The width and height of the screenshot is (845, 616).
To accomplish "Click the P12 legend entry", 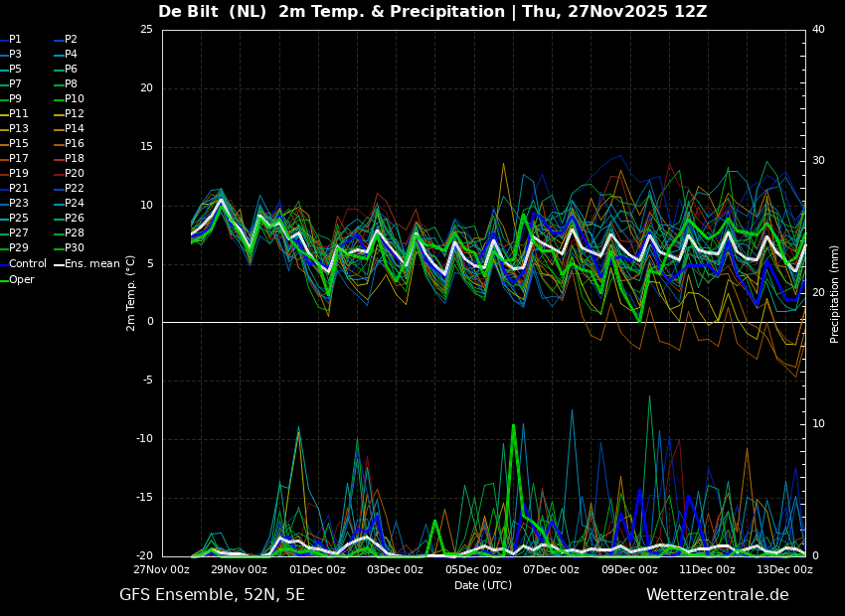I will click(70, 113).
